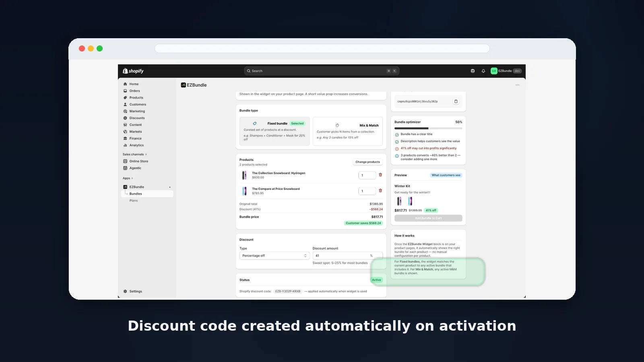
Task: Toggle the Active status badge
Action: pos(376,280)
